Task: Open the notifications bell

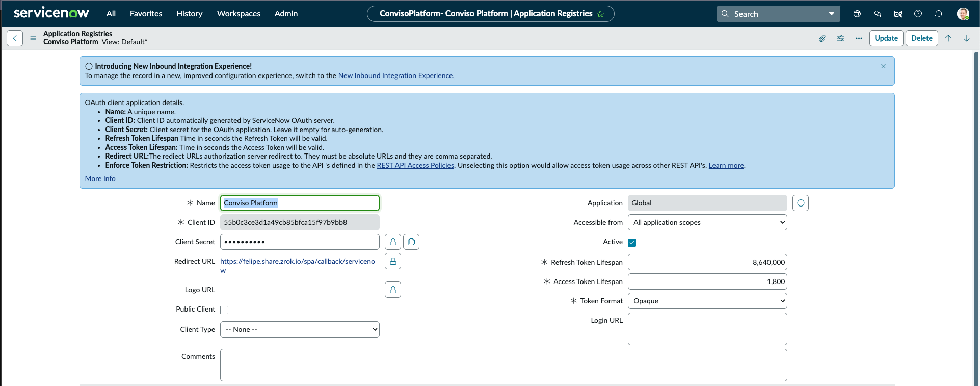Action: tap(939, 14)
